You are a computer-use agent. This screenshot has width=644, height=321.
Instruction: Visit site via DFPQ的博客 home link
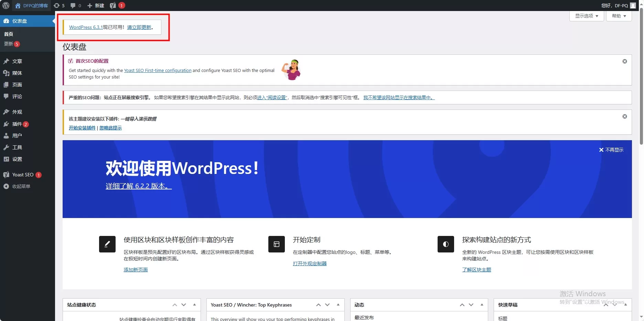tap(31, 6)
